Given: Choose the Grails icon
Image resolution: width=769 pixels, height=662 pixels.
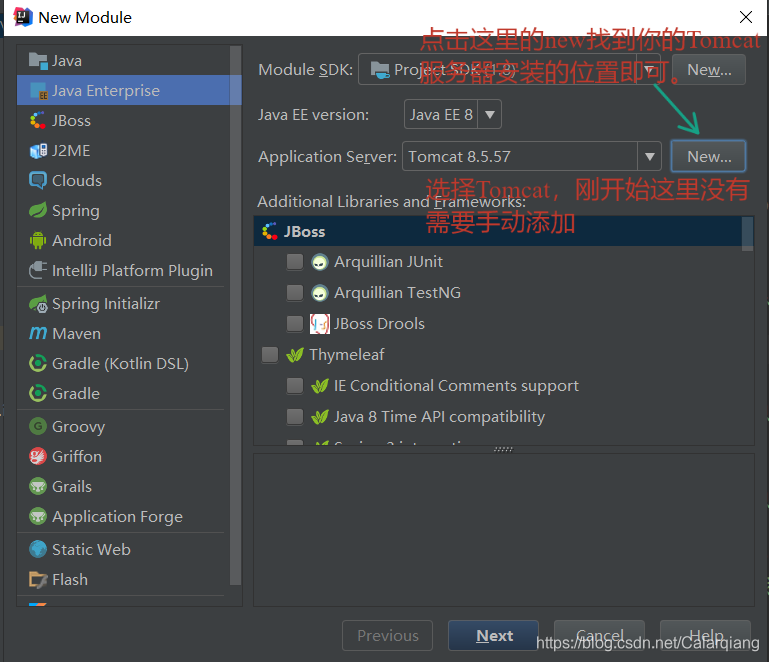Looking at the screenshot, I should tap(38, 486).
